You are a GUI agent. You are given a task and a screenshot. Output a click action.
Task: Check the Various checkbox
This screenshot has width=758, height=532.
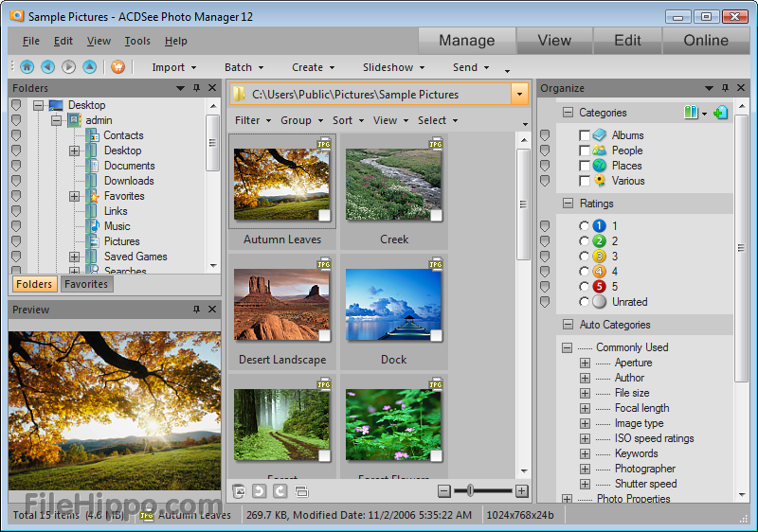(x=585, y=181)
